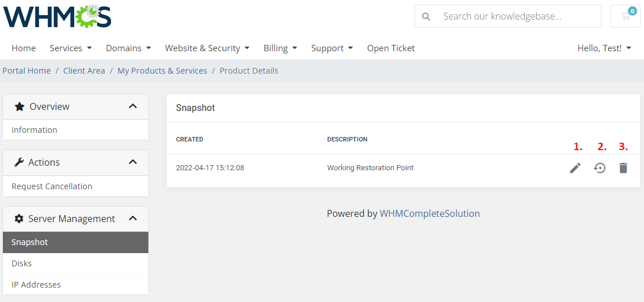Click Request Cancellation
644x302 pixels.
75,186
